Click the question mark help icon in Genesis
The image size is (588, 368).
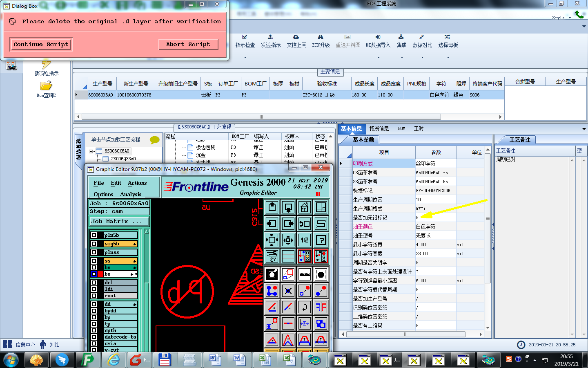(321, 240)
